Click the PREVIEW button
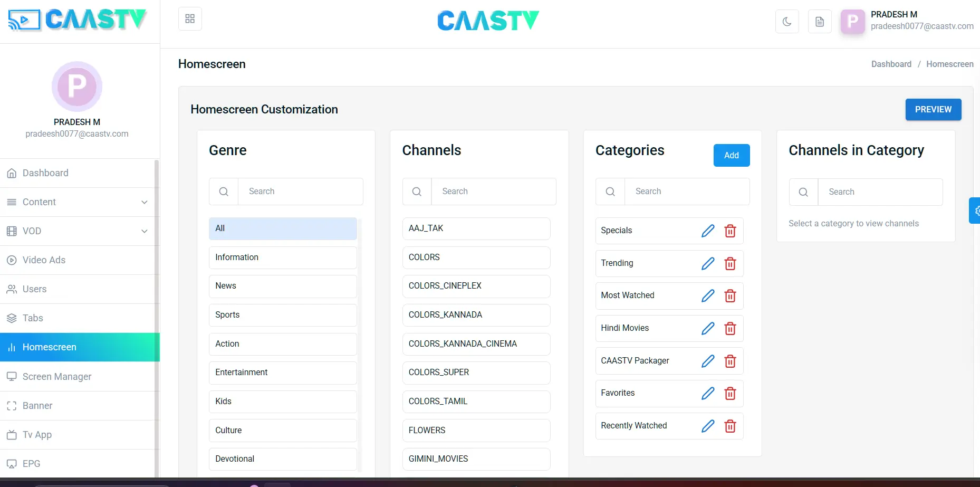Image resolution: width=980 pixels, height=487 pixels. [x=933, y=109]
